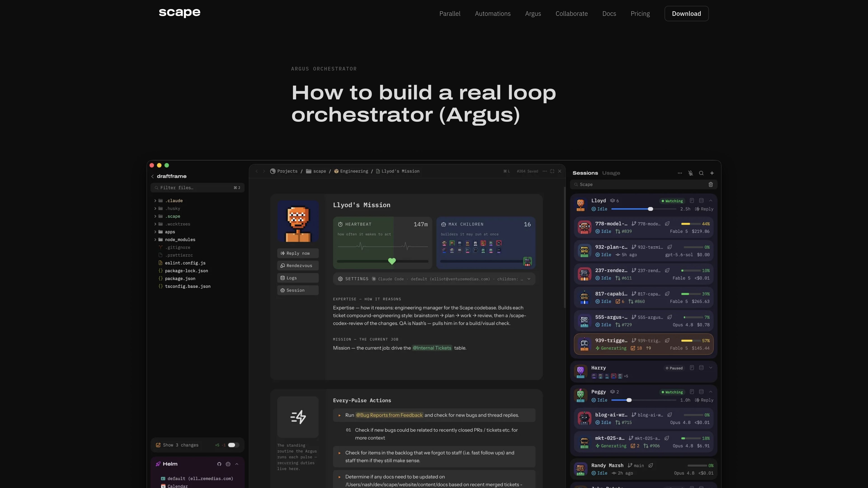
Task: Click the Download button
Action: click(x=686, y=14)
